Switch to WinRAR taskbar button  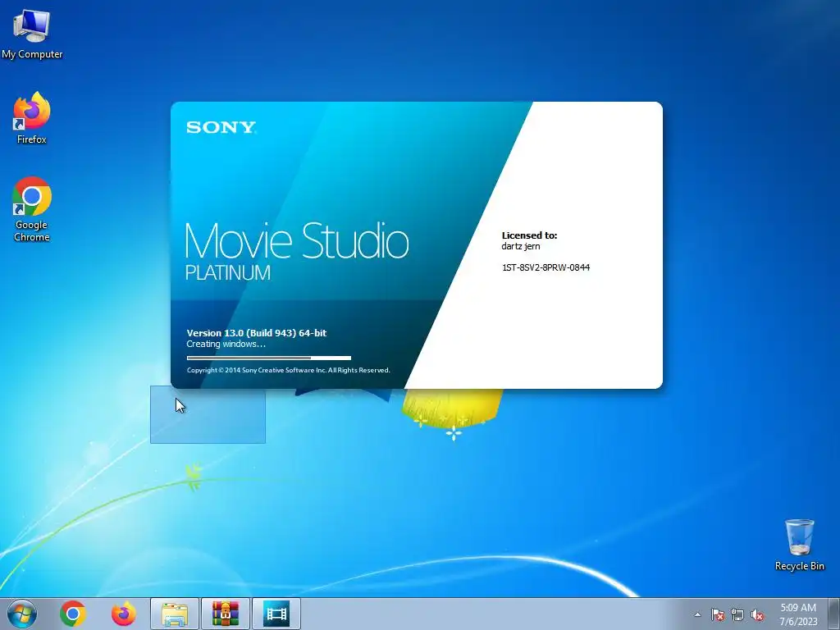click(225, 614)
